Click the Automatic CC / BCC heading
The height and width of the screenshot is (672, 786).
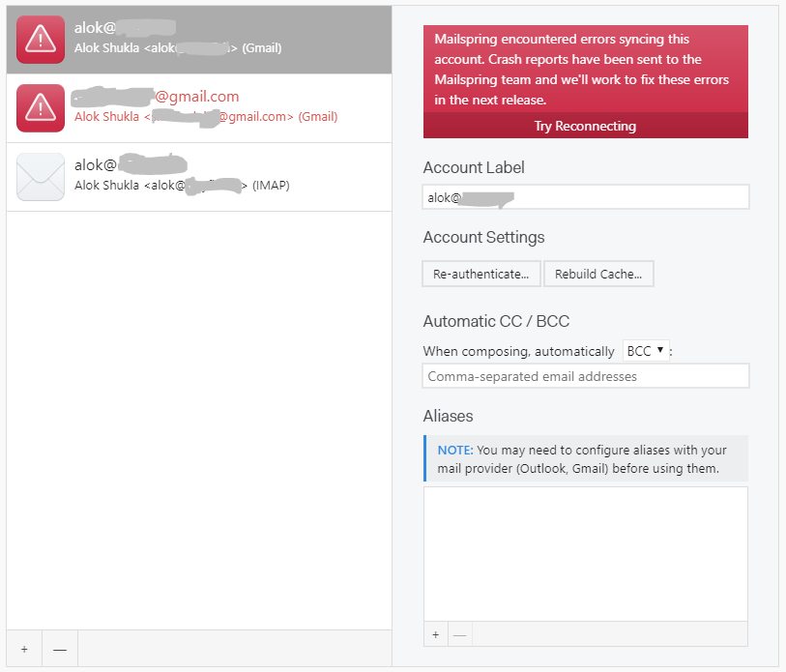[x=496, y=321]
